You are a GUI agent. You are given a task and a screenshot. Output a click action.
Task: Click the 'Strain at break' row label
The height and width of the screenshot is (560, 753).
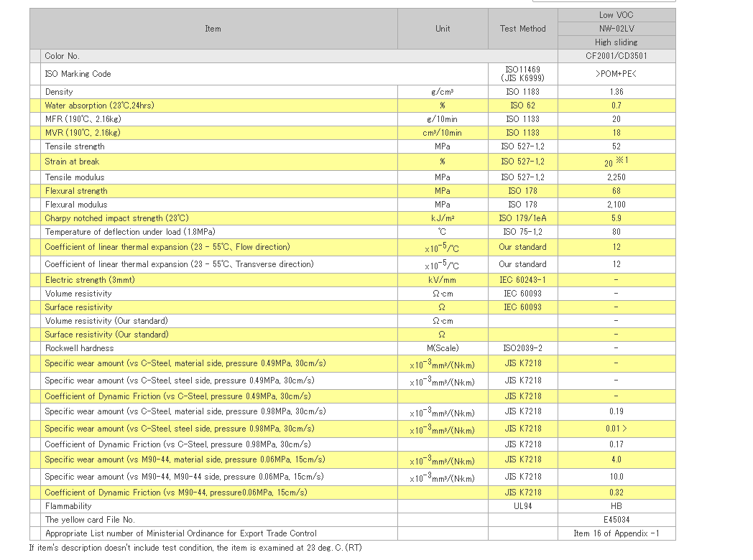[x=72, y=162]
